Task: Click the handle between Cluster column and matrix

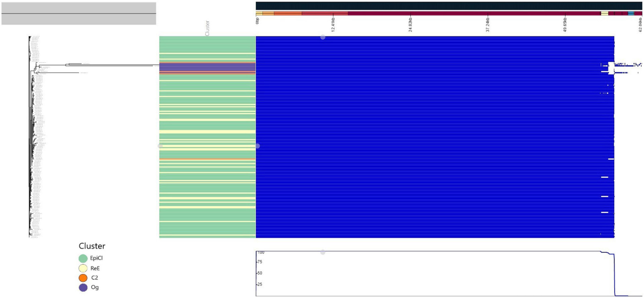Action: point(257,146)
